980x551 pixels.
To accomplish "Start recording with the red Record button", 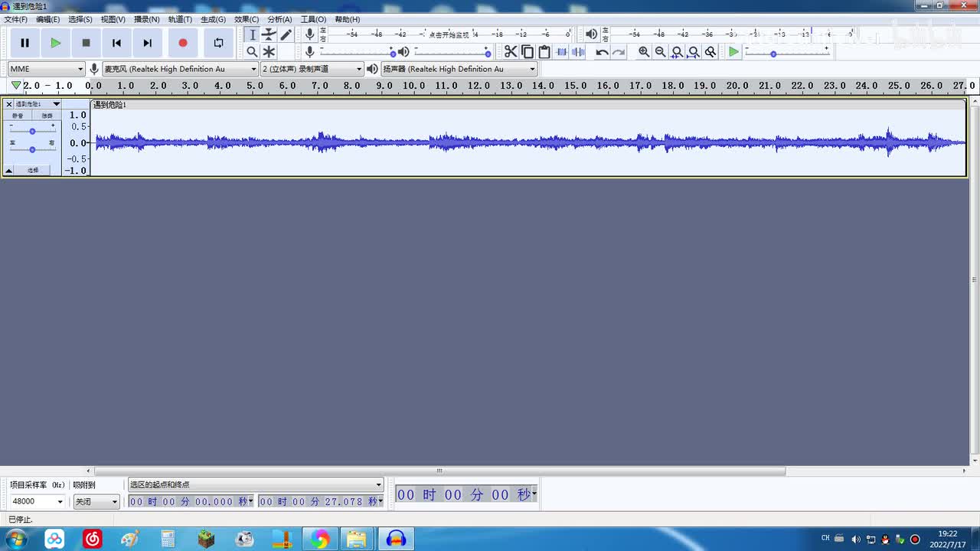I will 182,44.
